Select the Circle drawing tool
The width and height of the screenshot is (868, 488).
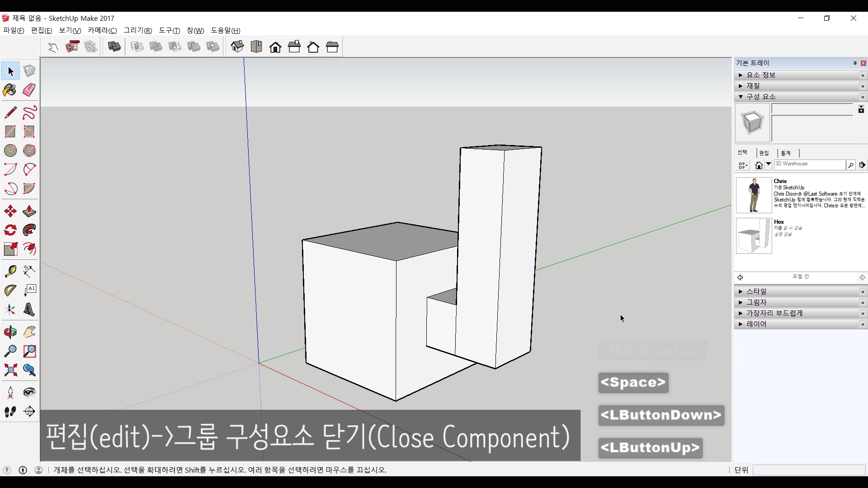pyautogui.click(x=10, y=150)
